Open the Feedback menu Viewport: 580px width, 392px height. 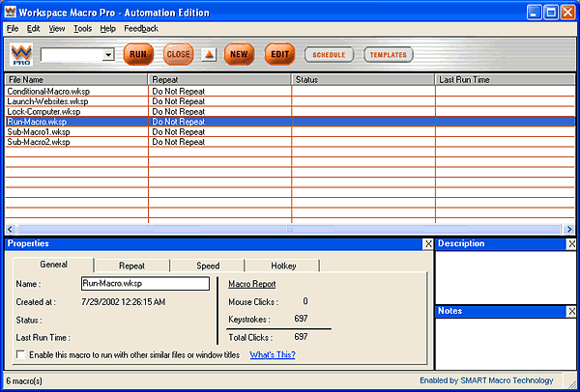click(141, 28)
